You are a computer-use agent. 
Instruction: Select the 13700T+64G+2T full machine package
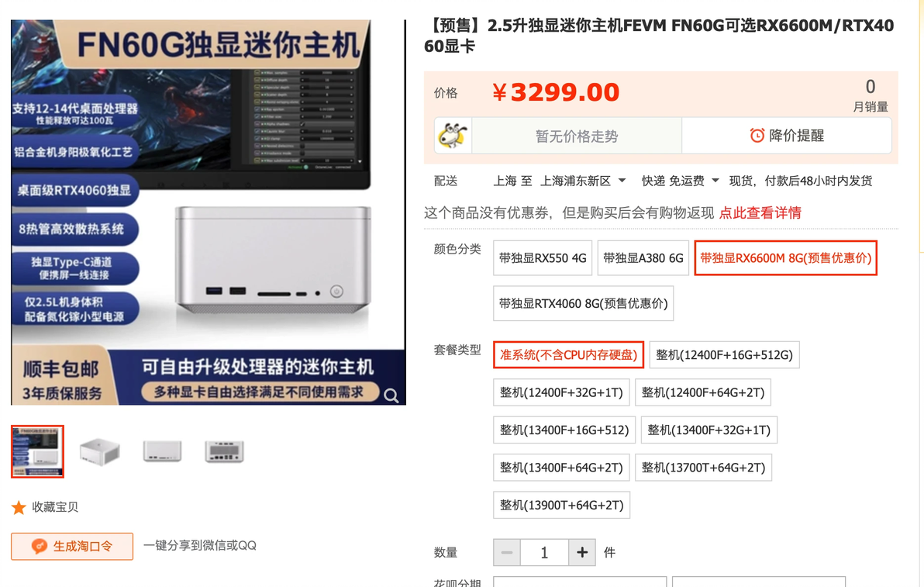pos(703,468)
